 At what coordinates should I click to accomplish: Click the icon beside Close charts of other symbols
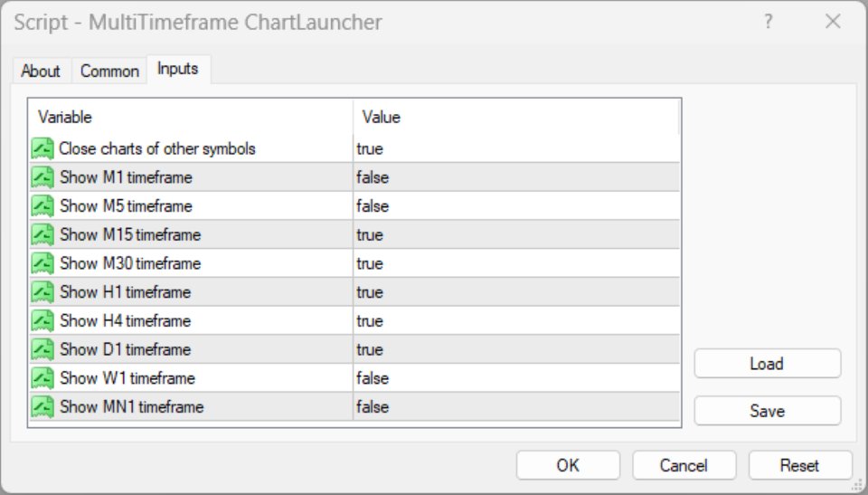pyautogui.click(x=42, y=148)
